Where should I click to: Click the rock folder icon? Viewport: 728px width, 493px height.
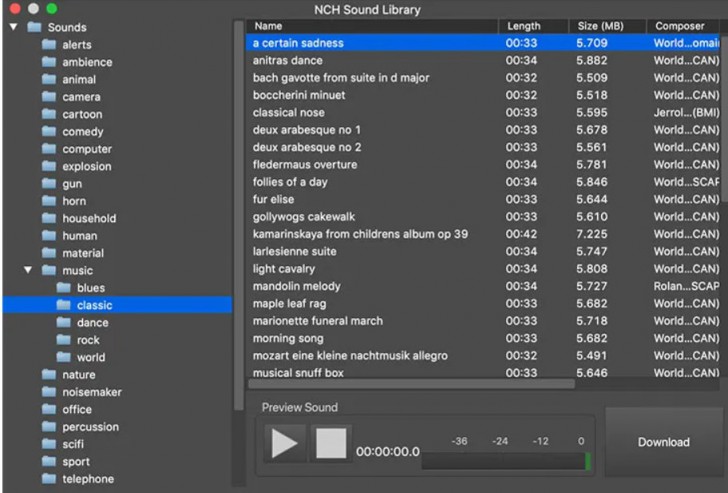tap(64, 339)
